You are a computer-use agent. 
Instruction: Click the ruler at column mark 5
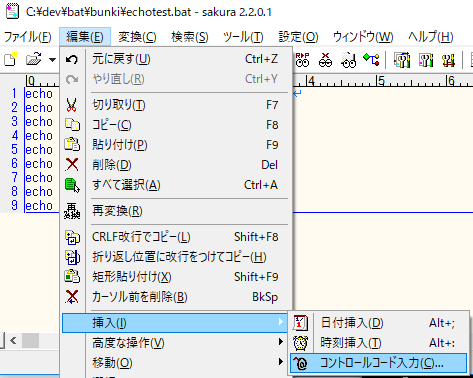[x=381, y=81]
